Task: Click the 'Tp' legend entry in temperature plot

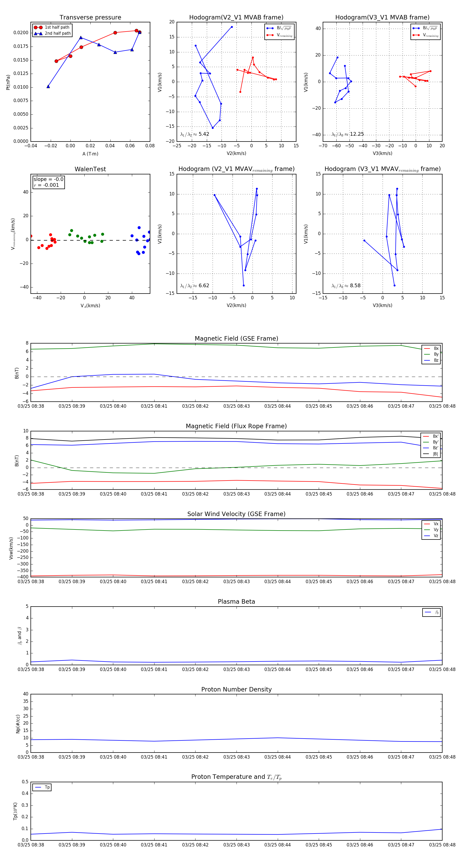Action: click(42, 788)
